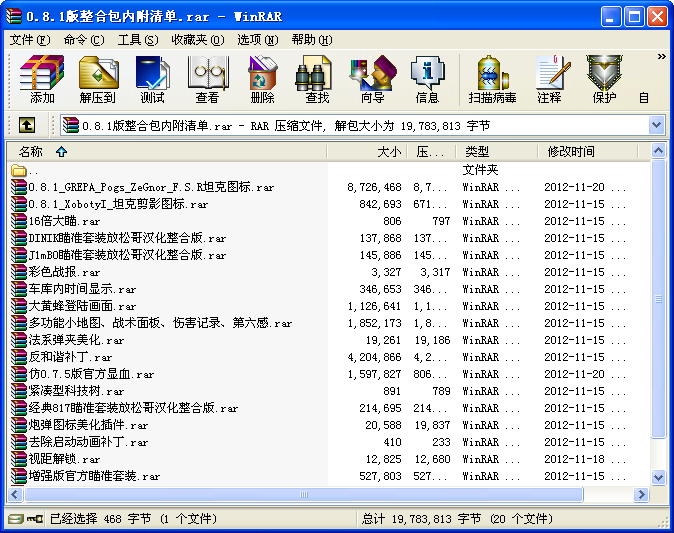Select 经典817瞄准套装放松哥汉化整合版.rar

pyautogui.click(x=125, y=408)
